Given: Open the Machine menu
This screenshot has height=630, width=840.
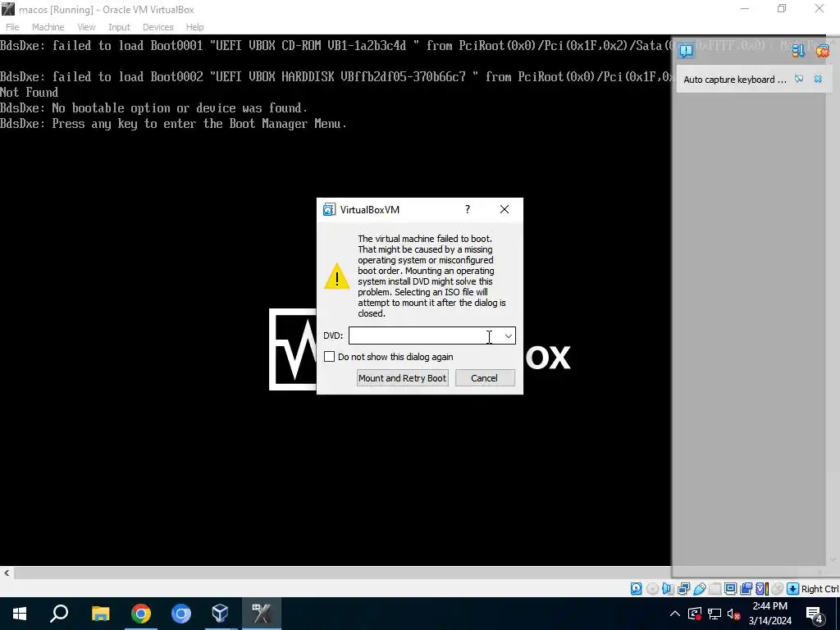Looking at the screenshot, I should tap(48, 27).
